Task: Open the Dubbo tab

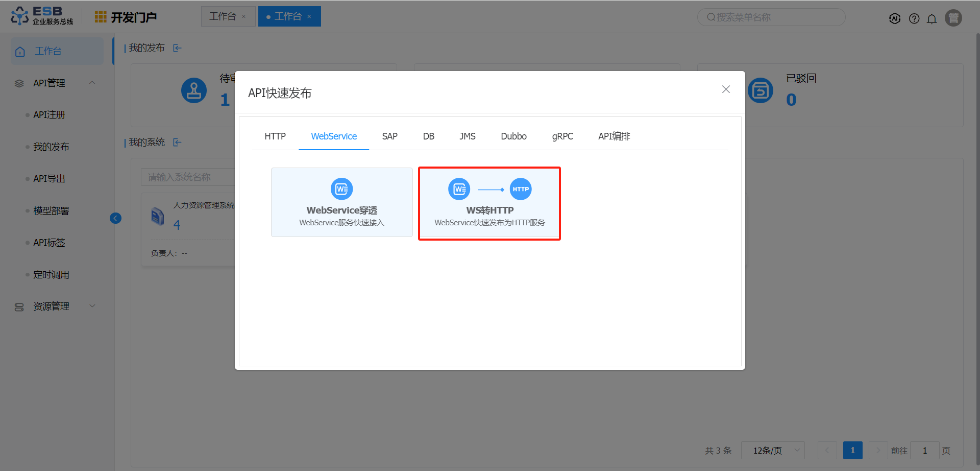Action: [x=513, y=136]
